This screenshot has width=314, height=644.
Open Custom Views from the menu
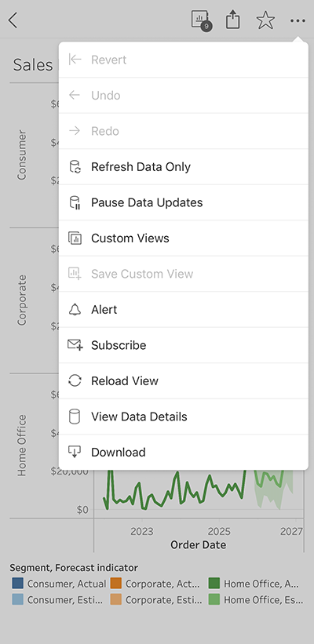(x=184, y=238)
